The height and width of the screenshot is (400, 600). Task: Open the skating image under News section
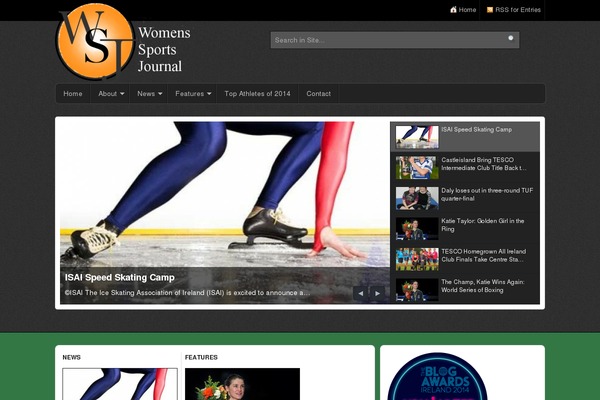click(x=120, y=384)
